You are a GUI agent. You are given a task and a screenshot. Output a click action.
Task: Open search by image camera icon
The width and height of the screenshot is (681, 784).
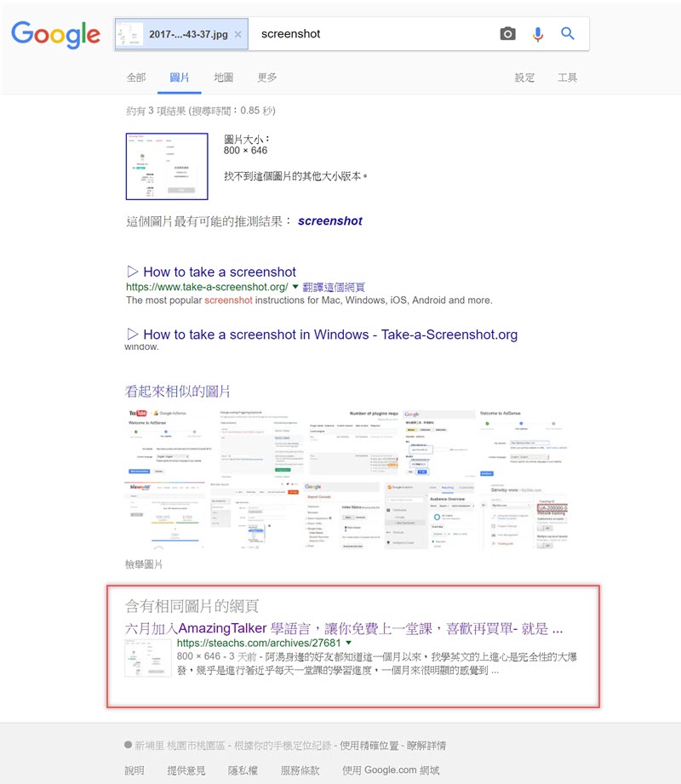(x=507, y=33)
